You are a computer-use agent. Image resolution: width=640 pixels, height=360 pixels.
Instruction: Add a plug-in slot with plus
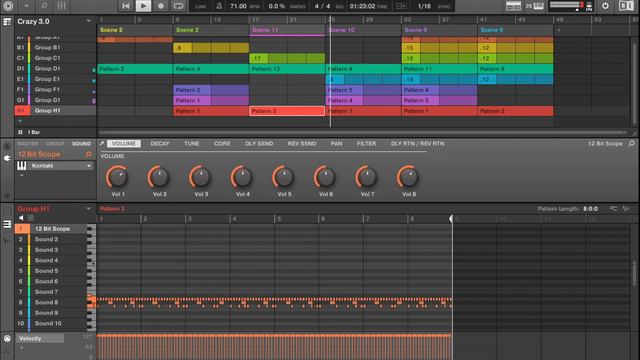(x=22, y=176)
